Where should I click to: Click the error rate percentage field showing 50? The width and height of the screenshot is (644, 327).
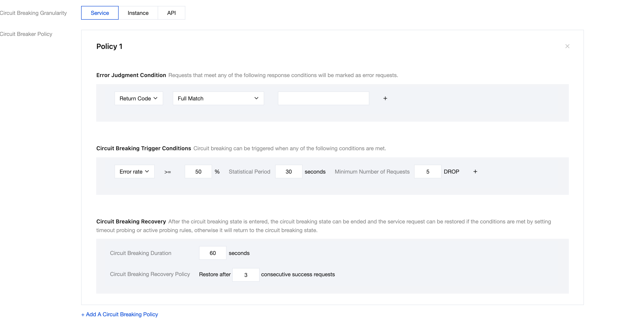(198, 171)
